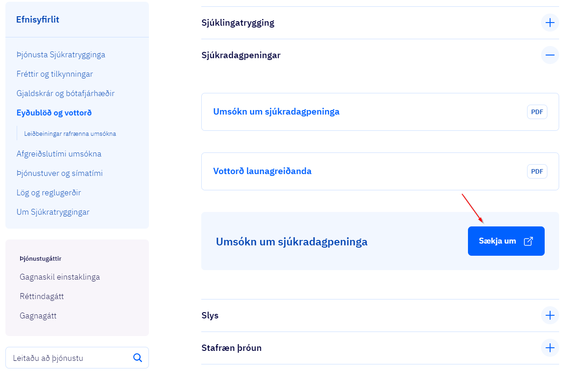Collapse the Sjúkradagpeningar section minus icon
The width and height of the screenshot is (588, 373).
pos(550,55)
